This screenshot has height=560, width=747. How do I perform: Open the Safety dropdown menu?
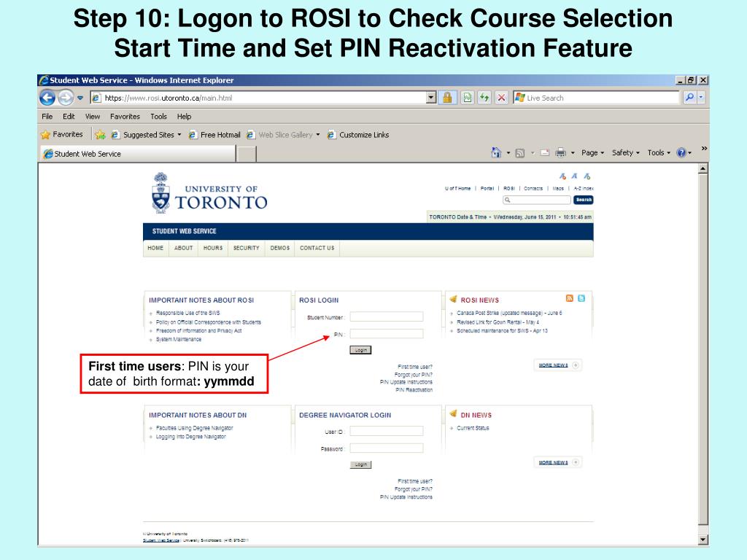point(625,153)
